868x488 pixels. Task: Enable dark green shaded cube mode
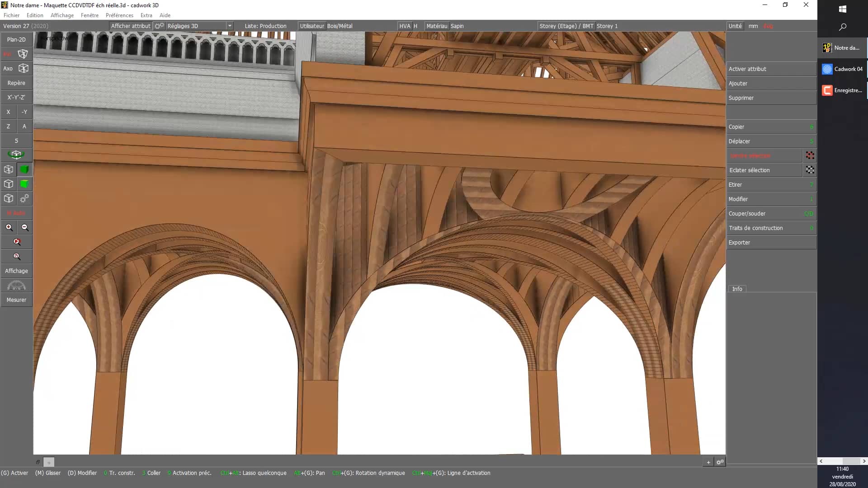(24, 169)
